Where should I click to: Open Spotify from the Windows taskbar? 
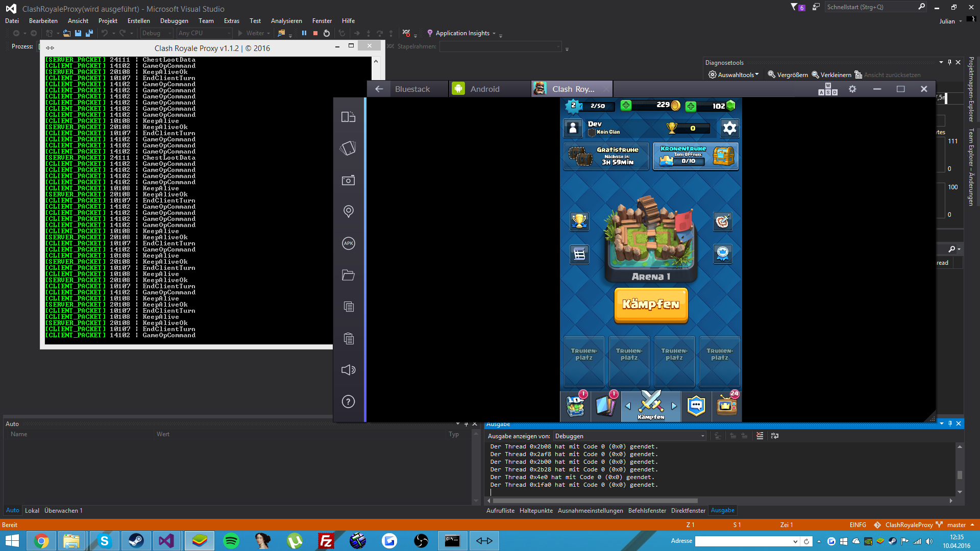point(231,541)
